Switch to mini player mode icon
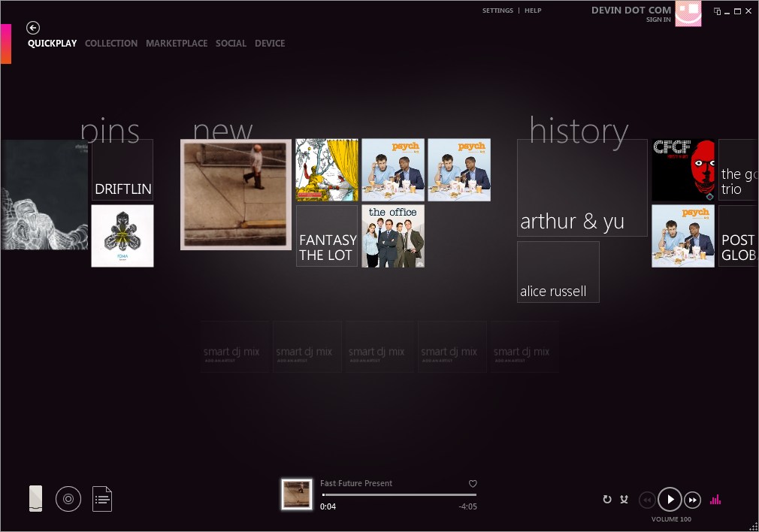 tap(718, 11)
